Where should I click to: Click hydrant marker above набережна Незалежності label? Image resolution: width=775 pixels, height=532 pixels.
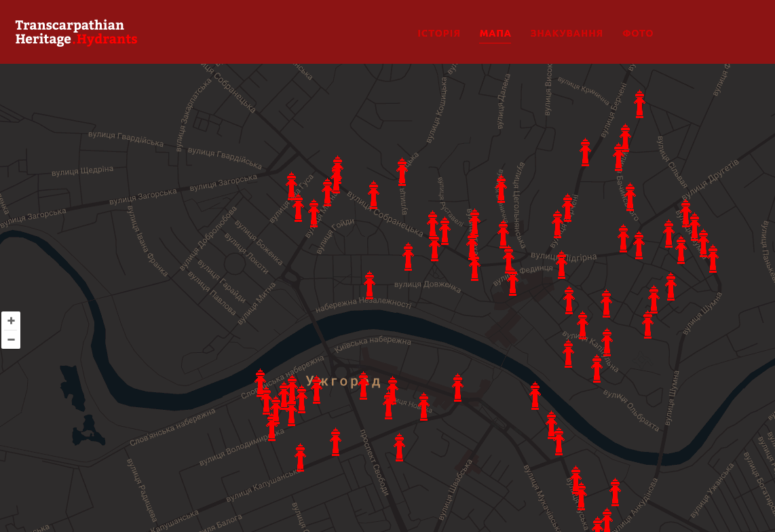click(x=369, y=286)
